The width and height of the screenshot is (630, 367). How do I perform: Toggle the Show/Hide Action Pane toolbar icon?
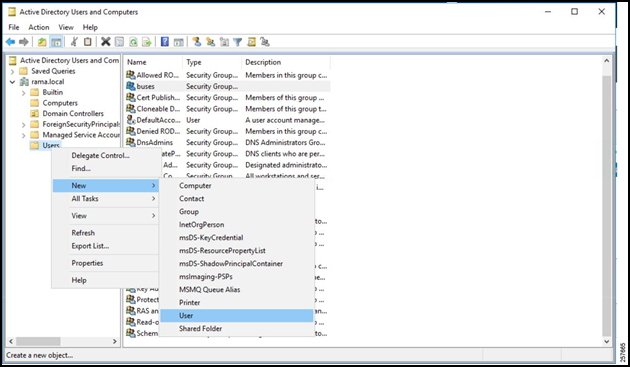click(x=178, y=42)
